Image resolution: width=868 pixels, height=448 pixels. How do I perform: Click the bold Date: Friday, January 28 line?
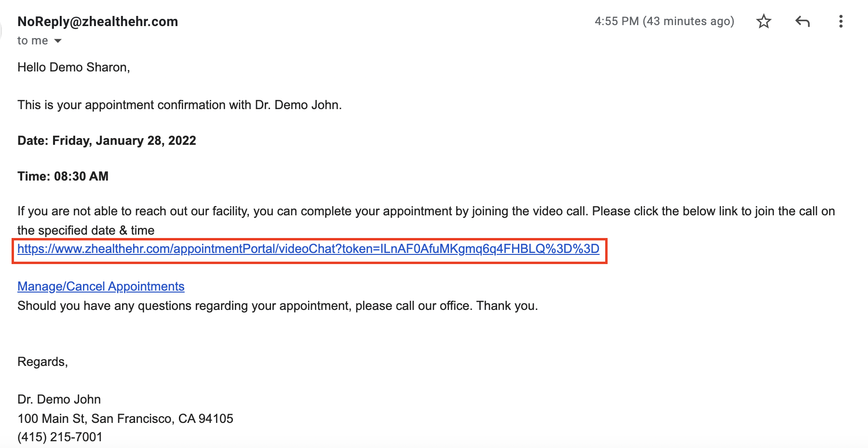(107, 140)
